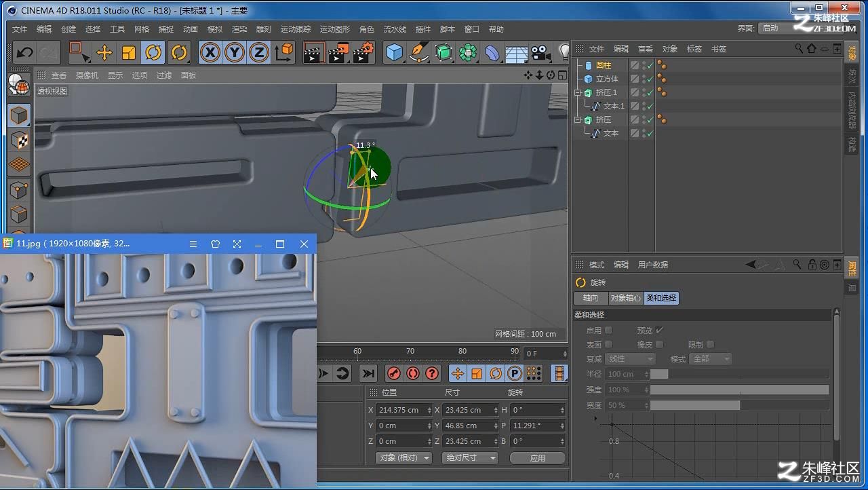Select the highlighted Rotate tool
868x490 pixels.
point(153,52)
